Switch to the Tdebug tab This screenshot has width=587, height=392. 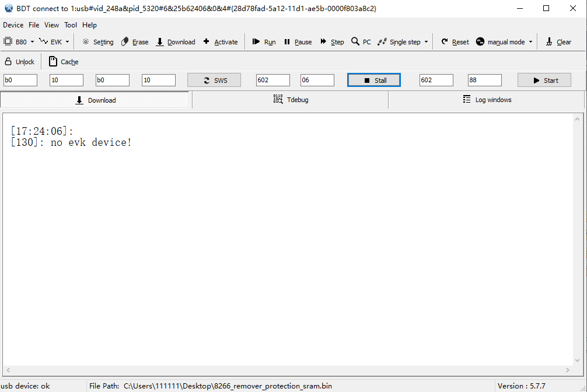(291, 100)
